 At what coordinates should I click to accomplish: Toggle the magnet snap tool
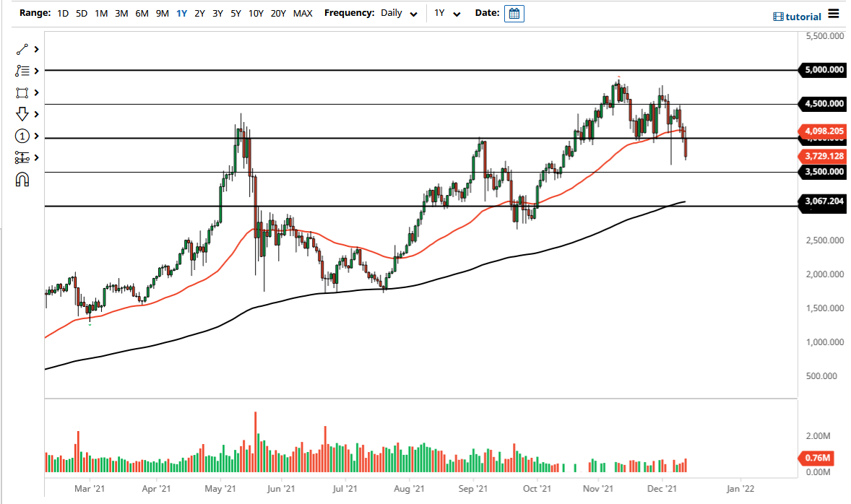pos(20,179)
